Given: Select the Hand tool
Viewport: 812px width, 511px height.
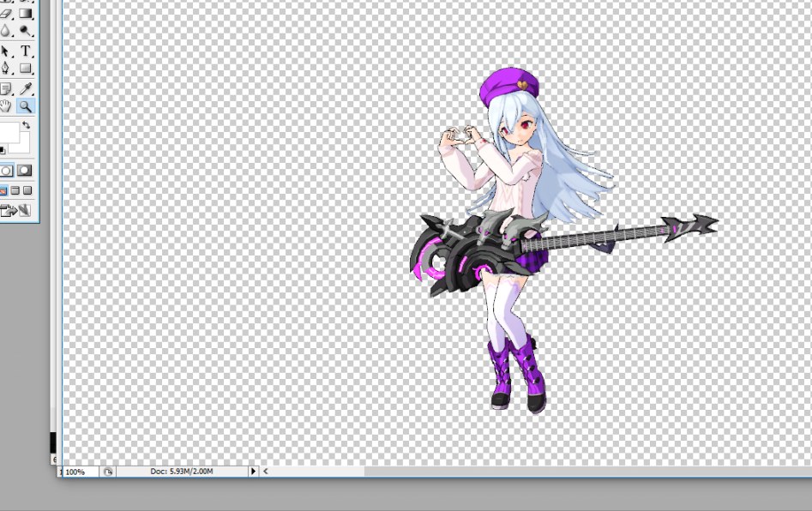Looking at the screenshot, I should point(6,106).
